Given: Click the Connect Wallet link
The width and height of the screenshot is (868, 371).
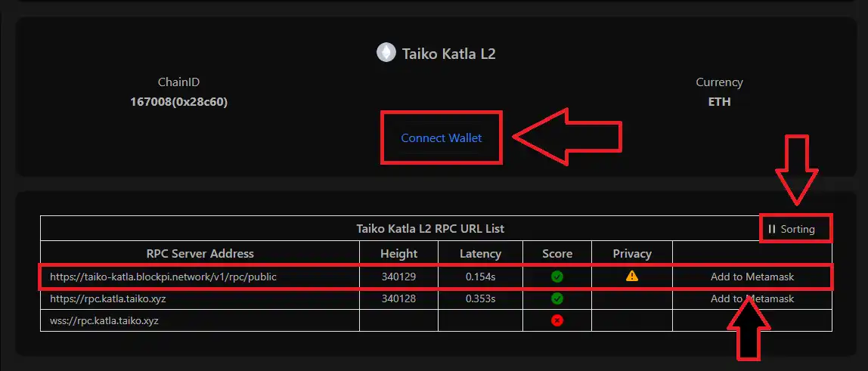Looking at the screenshot, I should pos(441,138).
